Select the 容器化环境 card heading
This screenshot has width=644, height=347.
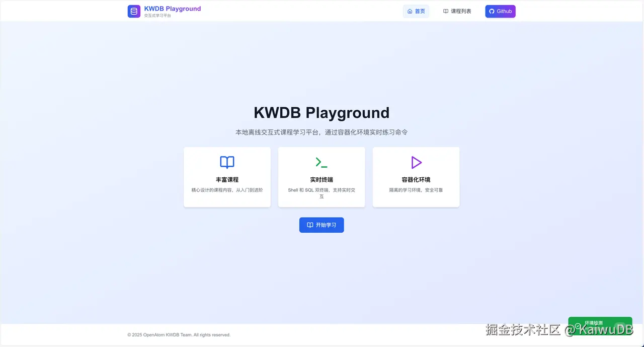(416, 180)
